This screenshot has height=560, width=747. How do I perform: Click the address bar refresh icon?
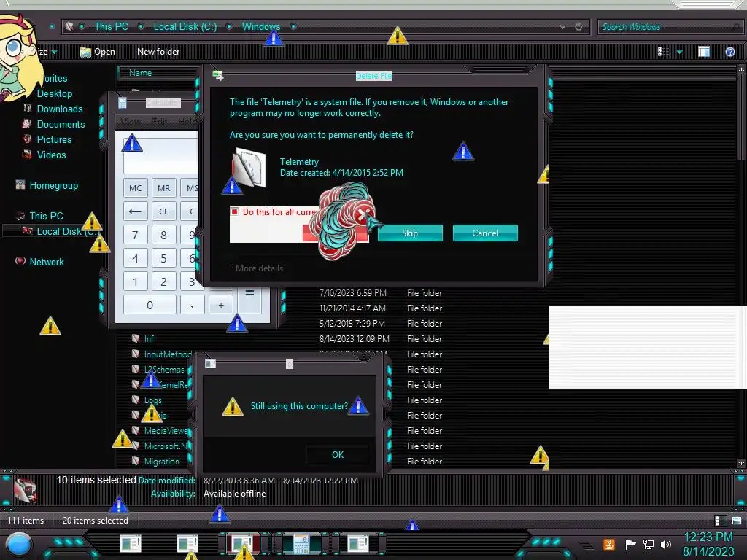click(578, 27)
